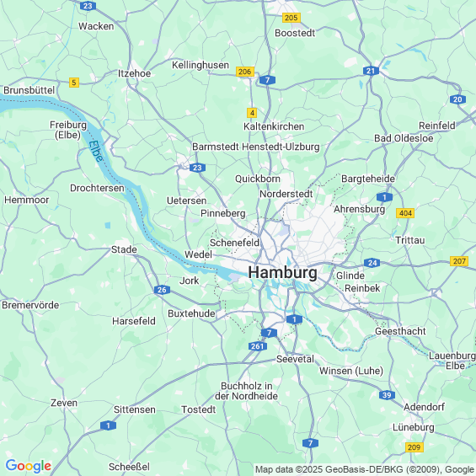Click the Itzehoe town label
The image size is (476, 476).
[x=134, y=73]
